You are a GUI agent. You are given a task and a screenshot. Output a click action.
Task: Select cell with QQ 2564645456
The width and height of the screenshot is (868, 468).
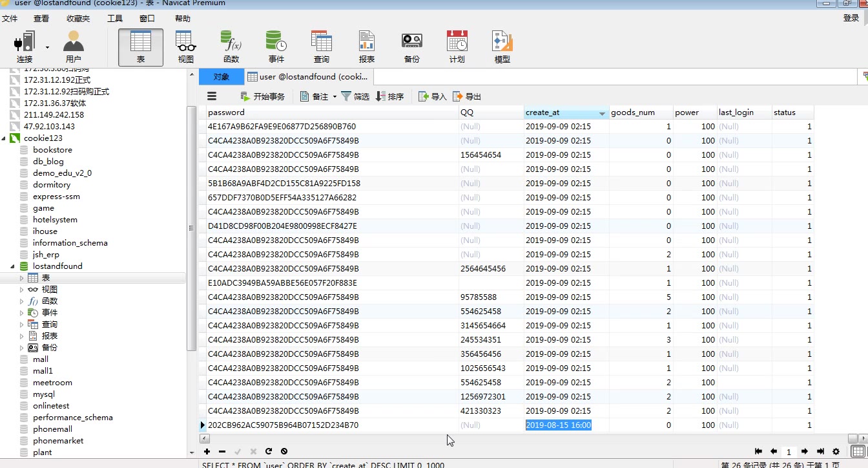coord(491,268)
